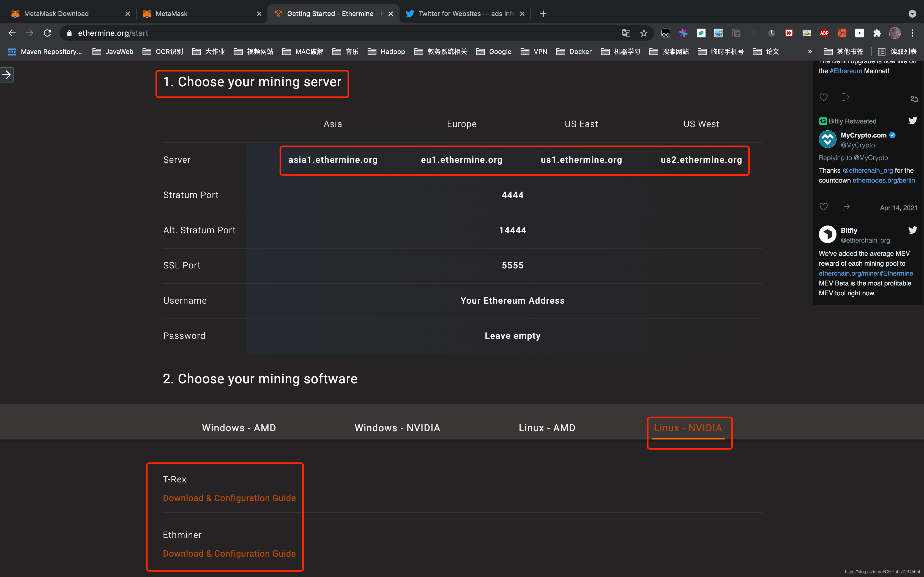Bookmark this page with star icon
924x577 pixels.
(644, 33)
